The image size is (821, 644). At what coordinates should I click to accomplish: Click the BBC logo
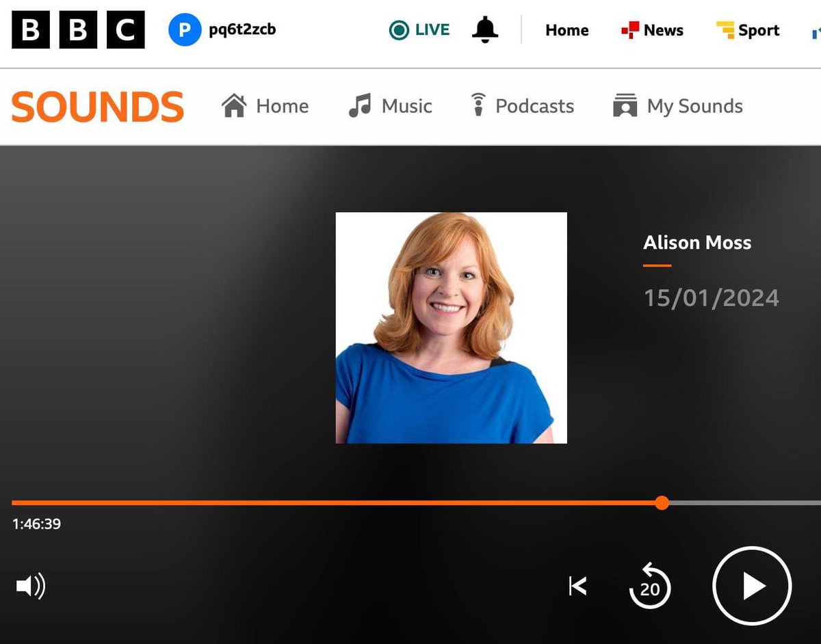coord(78,30)
